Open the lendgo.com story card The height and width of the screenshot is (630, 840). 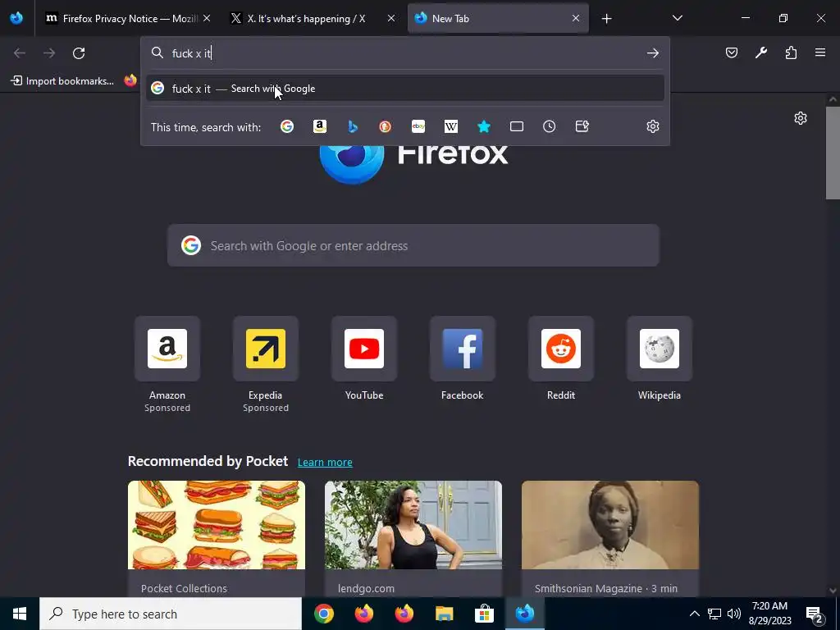(413, 538)
